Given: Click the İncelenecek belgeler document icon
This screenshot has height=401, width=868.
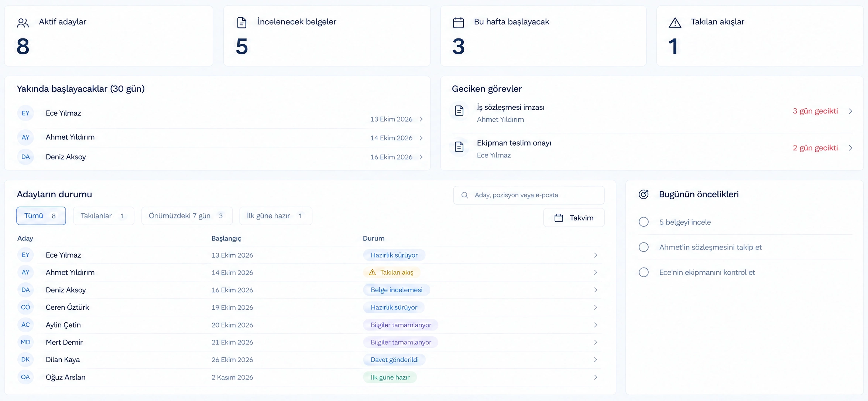Looking at the screenshot, I should 241,23.
